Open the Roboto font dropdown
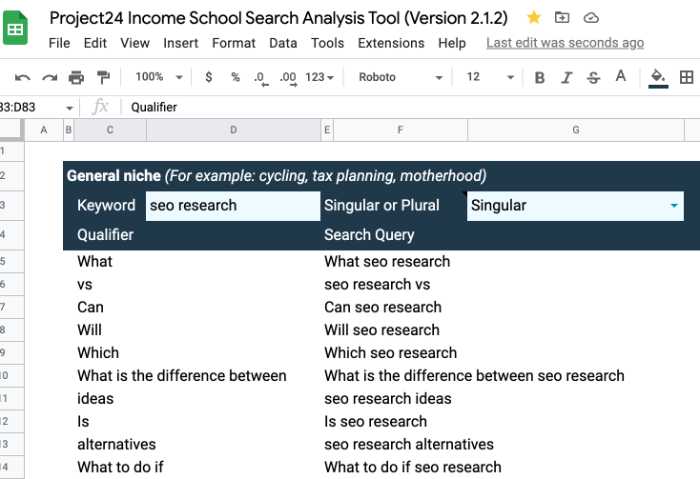Screen dimensions: 700x479 (x=400, y=77)
